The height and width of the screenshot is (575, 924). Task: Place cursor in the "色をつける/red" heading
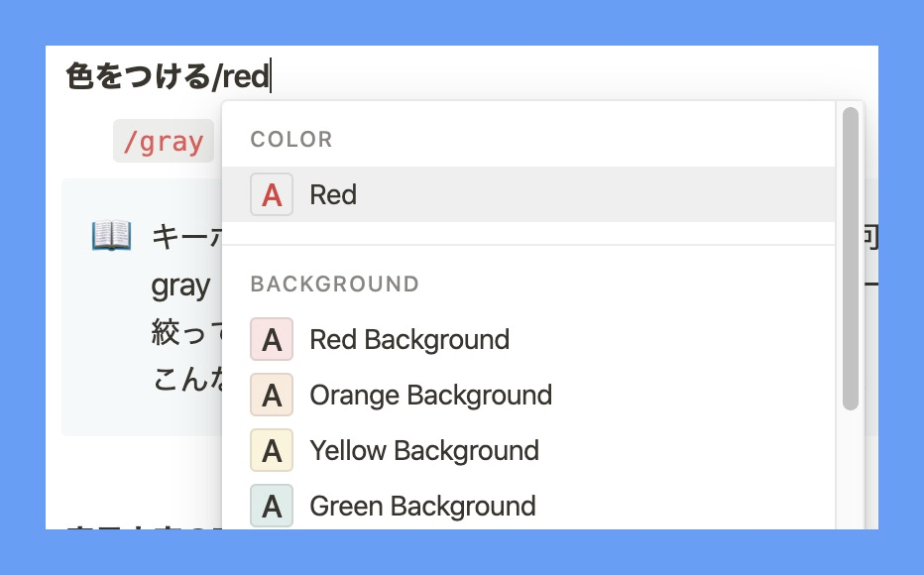pyautogui.click(x=169, y=76)
